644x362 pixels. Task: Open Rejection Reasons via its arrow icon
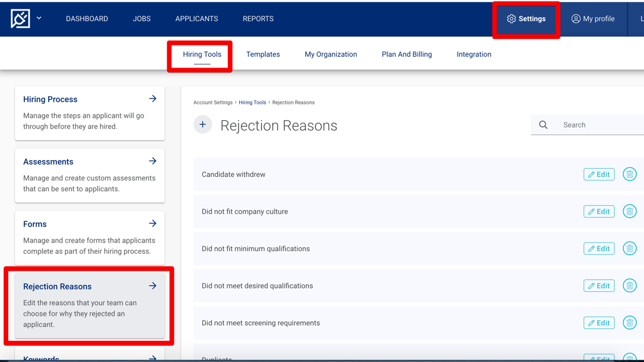152,286
